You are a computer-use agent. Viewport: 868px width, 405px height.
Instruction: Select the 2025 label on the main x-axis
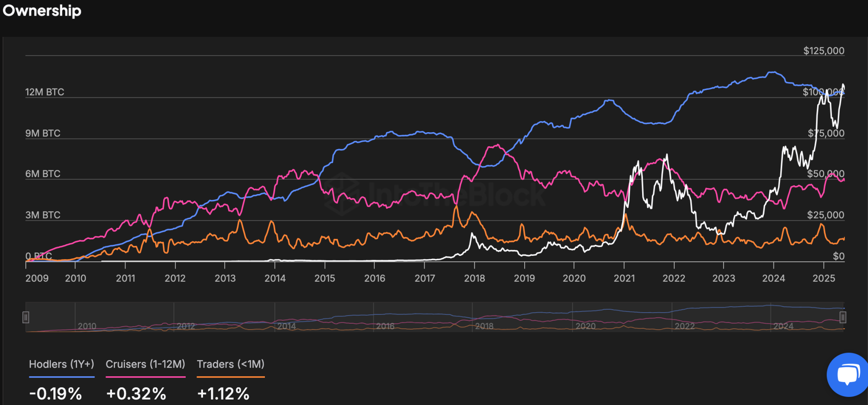(823, 278)
